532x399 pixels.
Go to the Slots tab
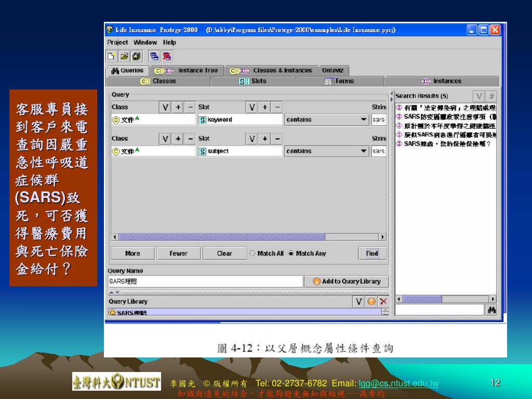point(253,81)
